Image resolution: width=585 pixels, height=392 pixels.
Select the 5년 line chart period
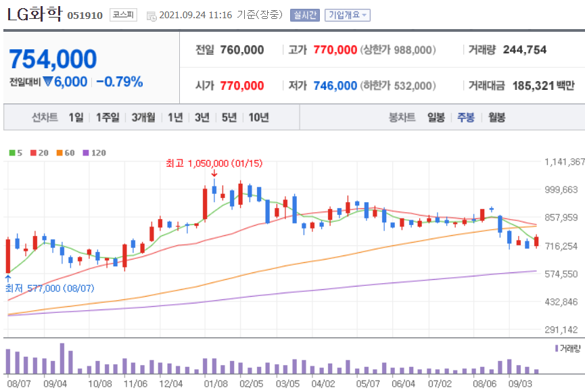click(229, 118)
